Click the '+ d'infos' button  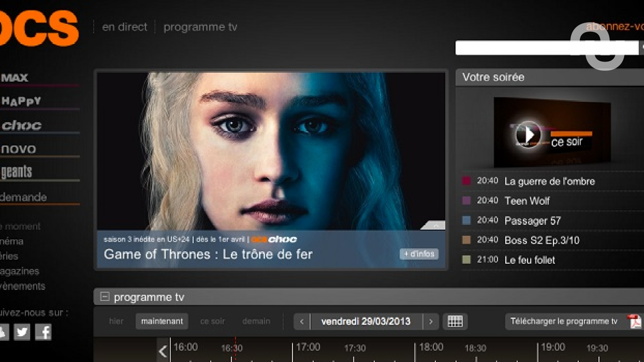[419, 254]
